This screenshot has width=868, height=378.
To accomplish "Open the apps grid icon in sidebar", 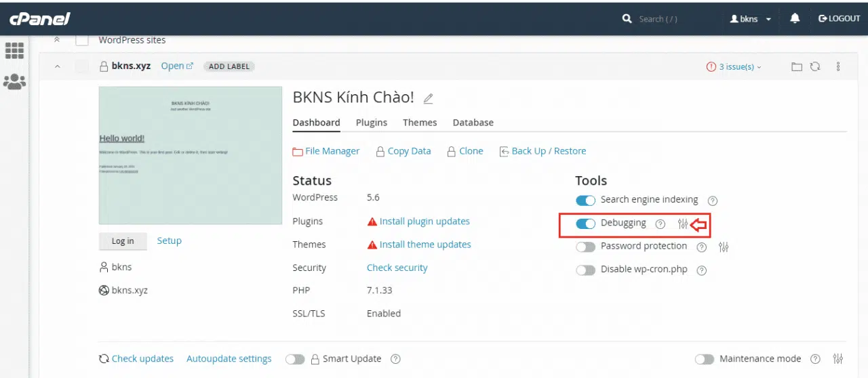I will tap(14, 50).
